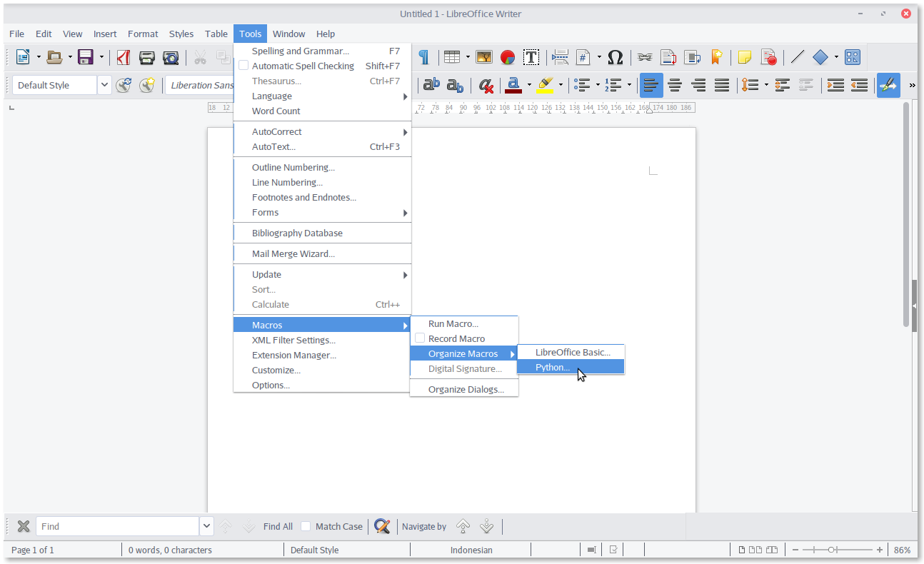Insert a text box icon
This screenshot has width=924, height=564.
tap(531, 57)
